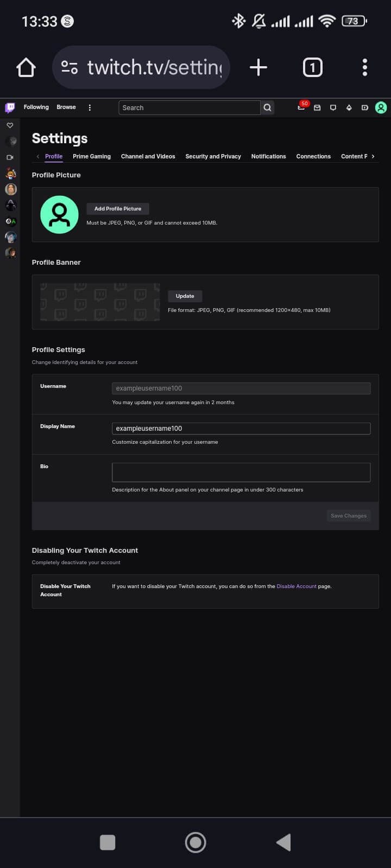Image resolution: width=391 pixels, height=868 pixels.
Task: Open notifications with the 50 badge
Action: point(300,107)
